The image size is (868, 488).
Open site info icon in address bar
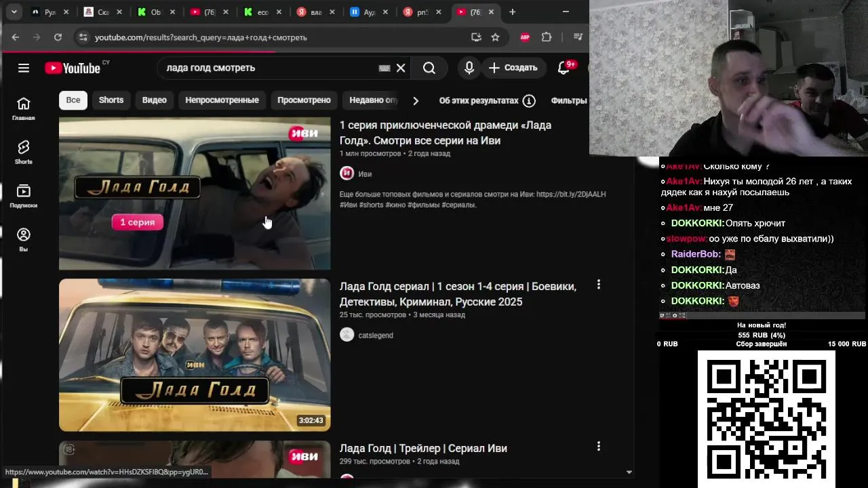click(x=83, y=37)
